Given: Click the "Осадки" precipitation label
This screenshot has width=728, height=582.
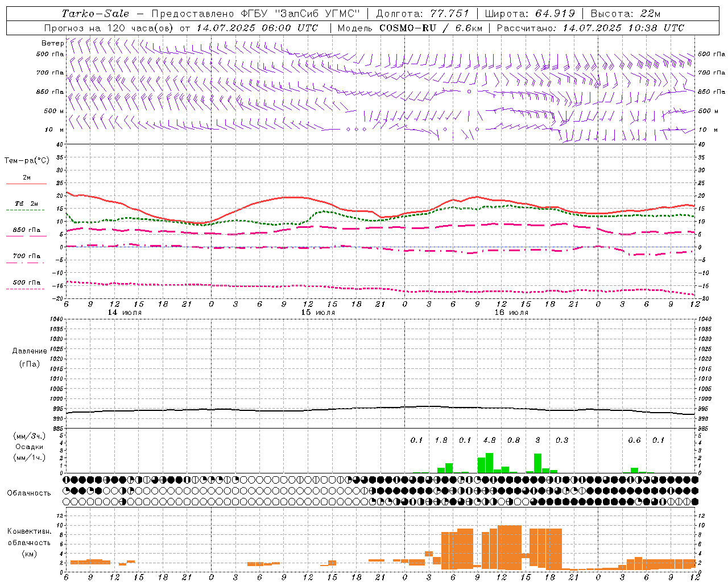Looking at the screenshot, I should click(29, 447).
